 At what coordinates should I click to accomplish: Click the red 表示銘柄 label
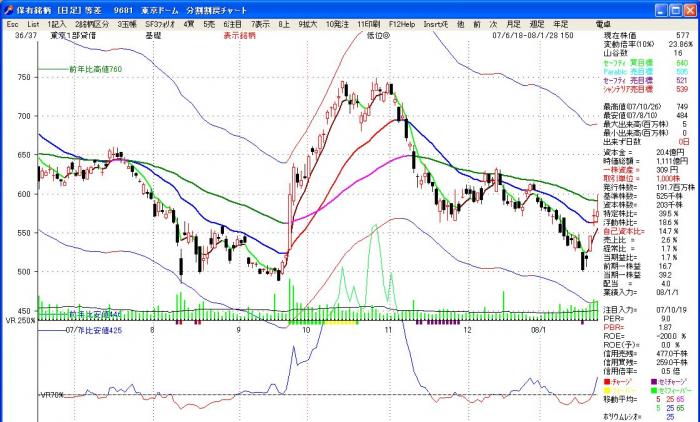click(x=237, y=33)
